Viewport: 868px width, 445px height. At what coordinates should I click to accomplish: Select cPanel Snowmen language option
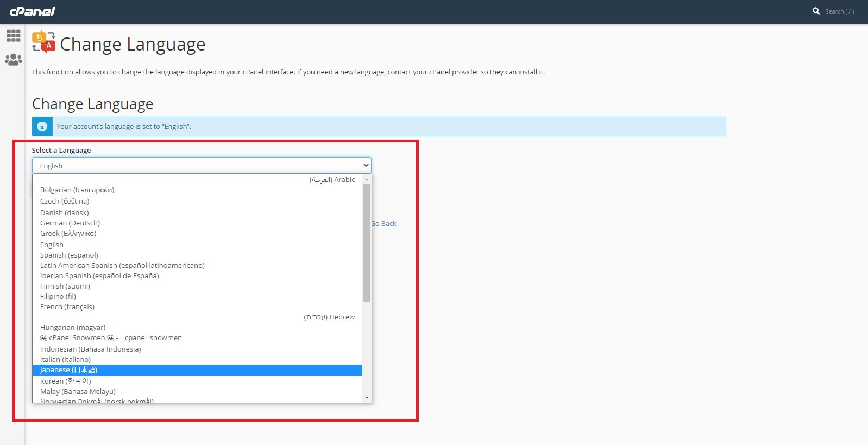[197, 338]
